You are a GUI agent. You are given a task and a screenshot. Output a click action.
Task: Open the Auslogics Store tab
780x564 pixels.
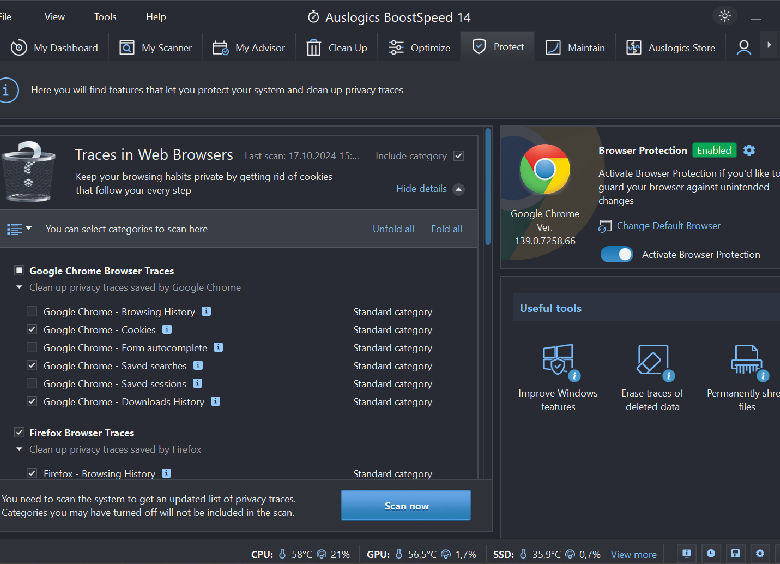[671, 48]
